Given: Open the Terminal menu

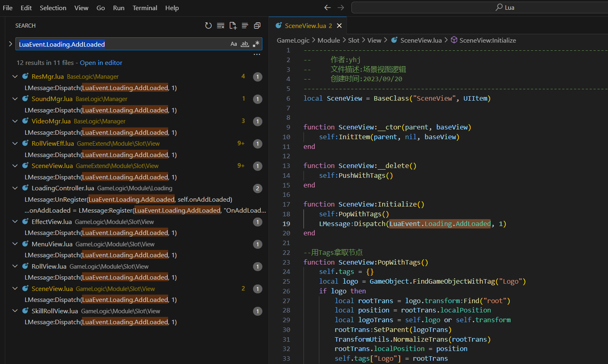Looking at the screenshot, I should tap(145, 8).
